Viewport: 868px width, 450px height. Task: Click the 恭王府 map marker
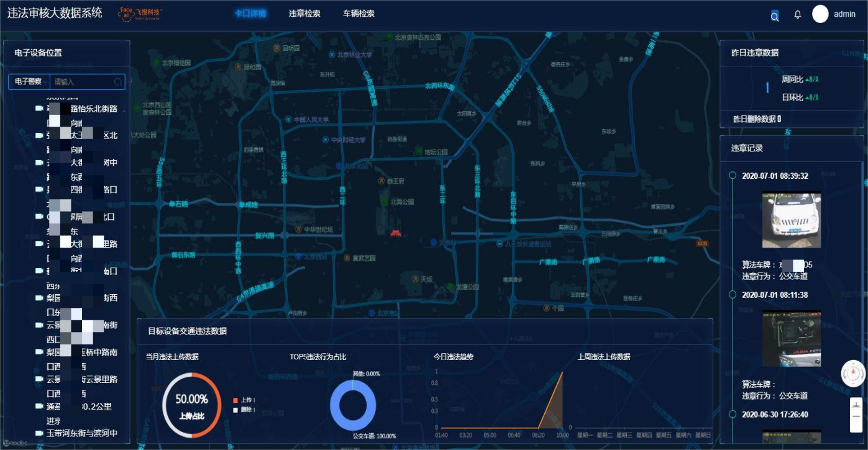(x=381, y=181)
